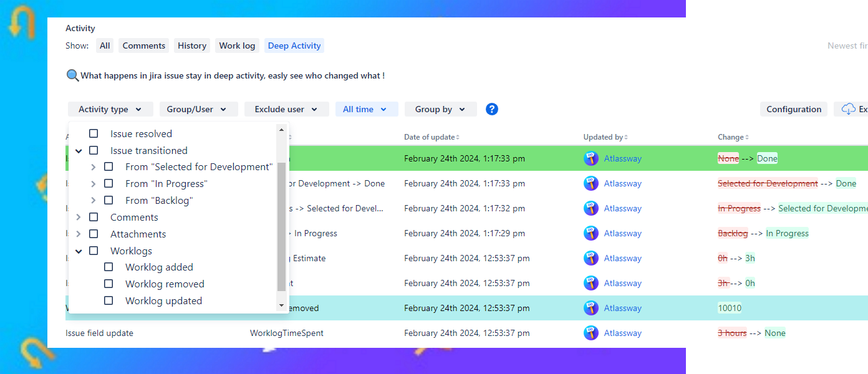The height and width of the screenshot is (374, 868).
Task: Check the Worklog added checkbox
Action: point(109,267)
